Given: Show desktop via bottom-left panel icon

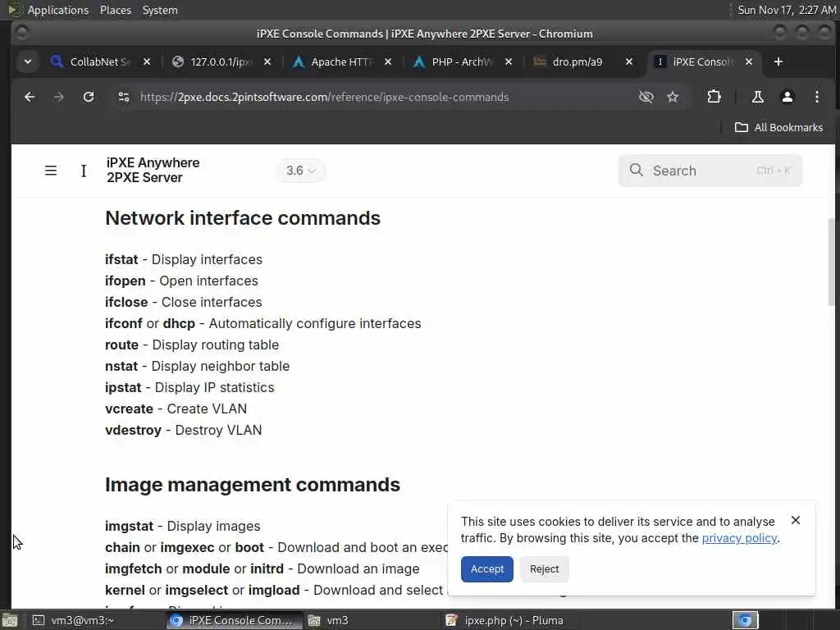Looking at the screenshot, I should pyautogui.click(x=10, y=620).
